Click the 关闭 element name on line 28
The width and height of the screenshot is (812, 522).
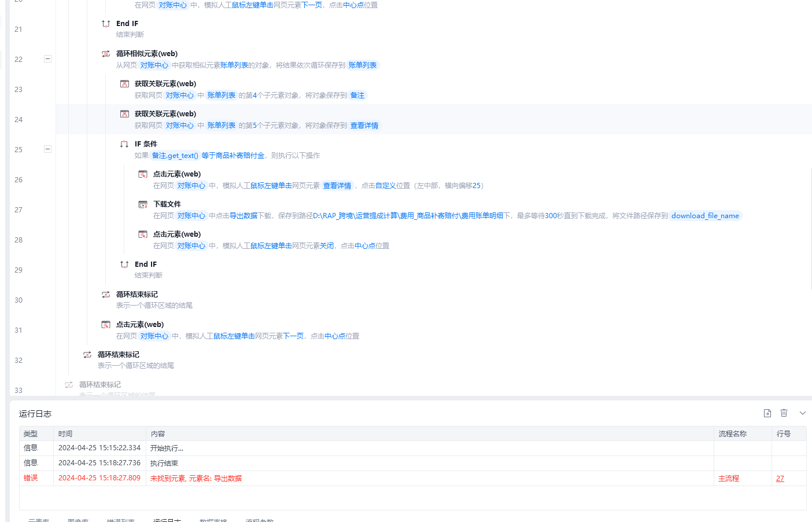[327, 246]
